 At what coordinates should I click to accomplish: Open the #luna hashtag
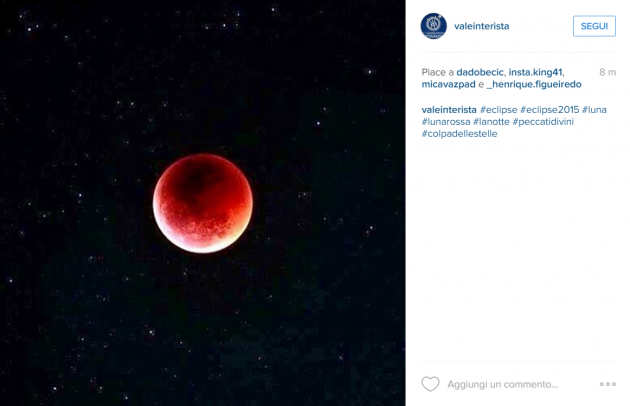pos(594,110)
